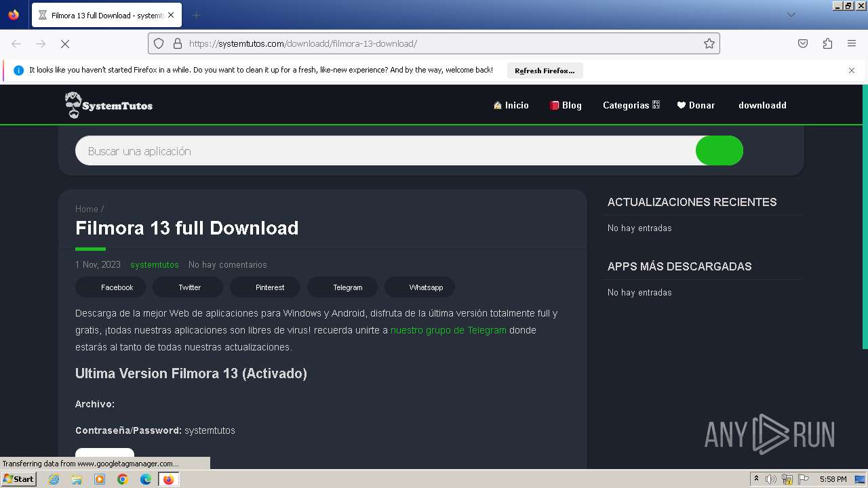The image size is (868, 488).
Task: Click the 5:58 PM system clock
Action: [x=833, y=479]
